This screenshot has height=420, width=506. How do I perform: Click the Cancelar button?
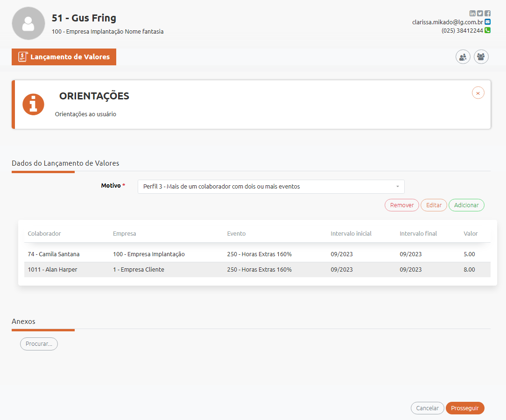coord(427,408)
